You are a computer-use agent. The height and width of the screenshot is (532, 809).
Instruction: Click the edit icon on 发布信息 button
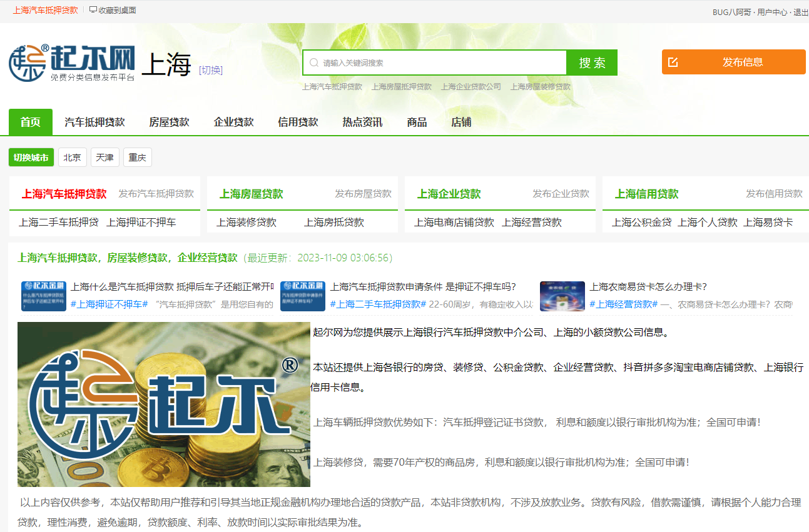coord(673,62)
